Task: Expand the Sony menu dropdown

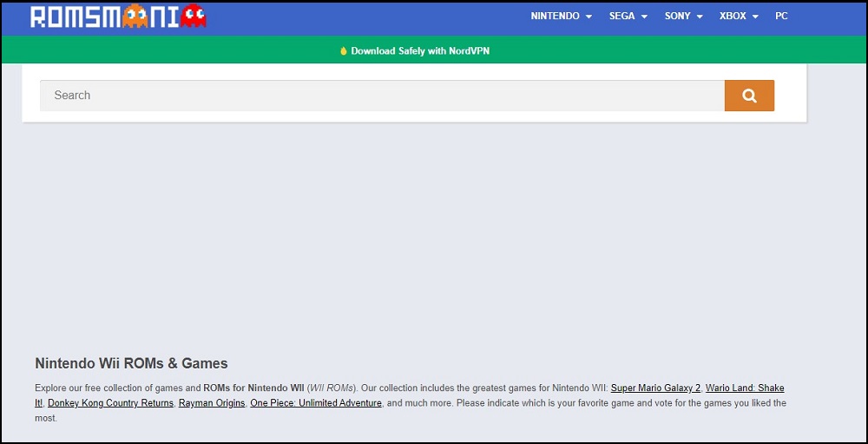Action: tap(684, 17)
